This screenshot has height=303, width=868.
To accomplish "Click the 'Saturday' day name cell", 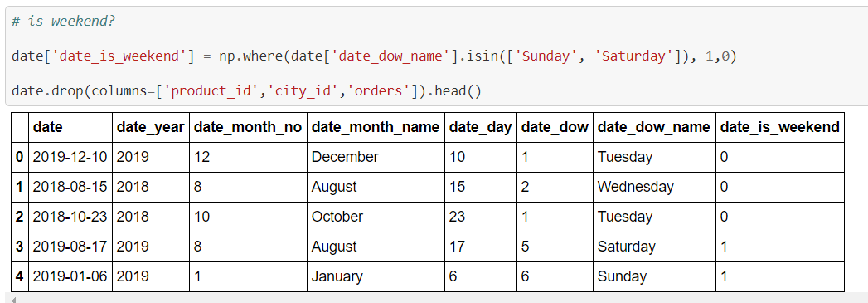I will (x=654, y=247).
